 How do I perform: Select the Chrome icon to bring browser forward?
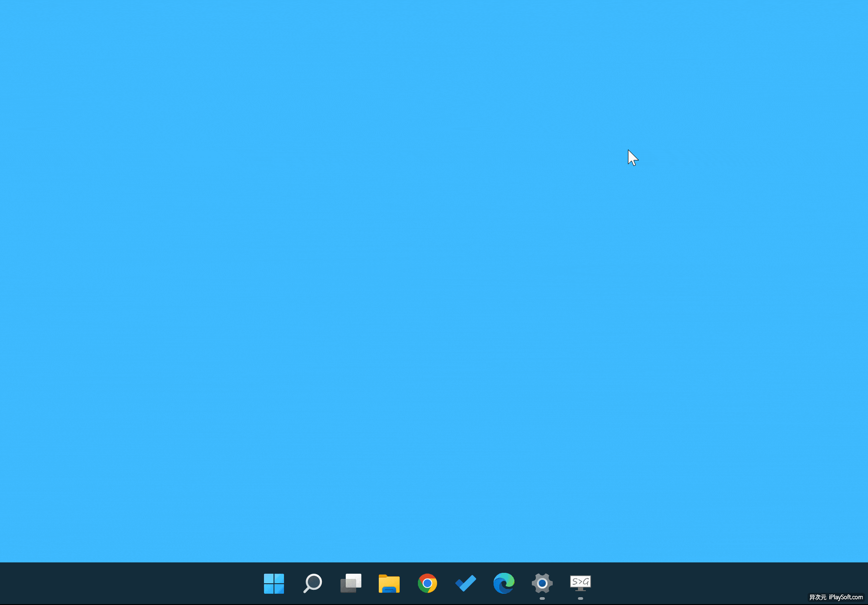(x=427, y=583)
